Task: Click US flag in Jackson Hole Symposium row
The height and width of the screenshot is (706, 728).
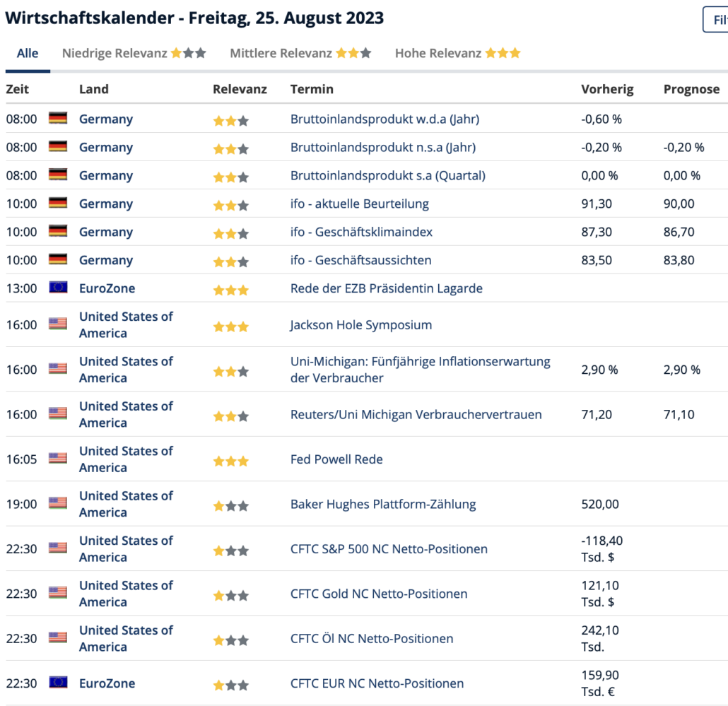Action: click(x=58, y=324)
